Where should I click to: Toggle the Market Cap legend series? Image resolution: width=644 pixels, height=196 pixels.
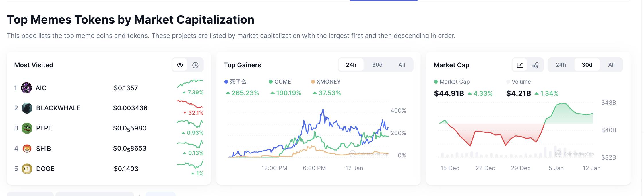(452, 82)
